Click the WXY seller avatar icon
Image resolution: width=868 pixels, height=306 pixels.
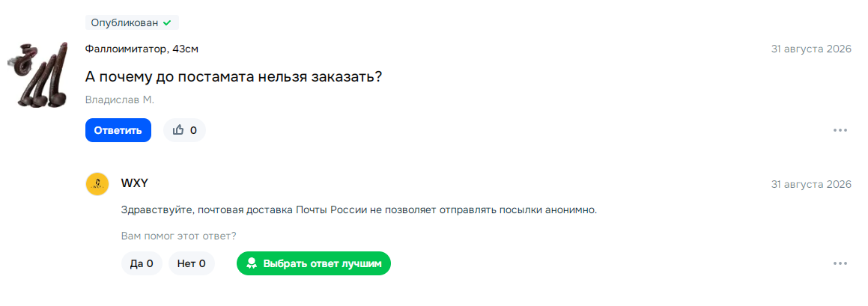click(x=97, y=184)
